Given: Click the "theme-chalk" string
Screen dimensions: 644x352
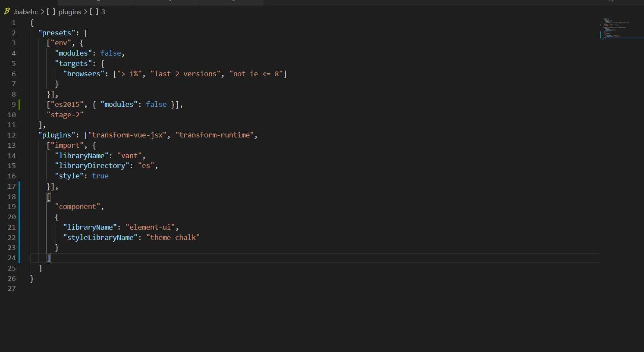Looking at the screenshot, I should pos(173,237).
